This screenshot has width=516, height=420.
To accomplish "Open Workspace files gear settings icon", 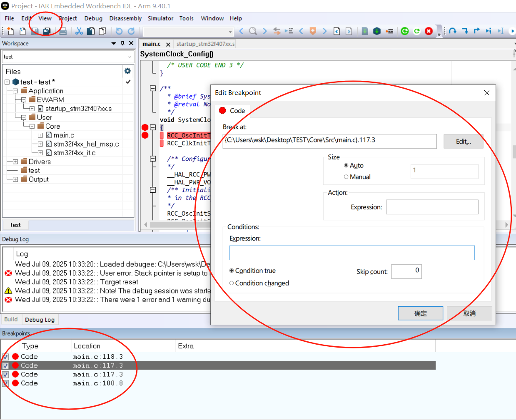I will [127, 71].
